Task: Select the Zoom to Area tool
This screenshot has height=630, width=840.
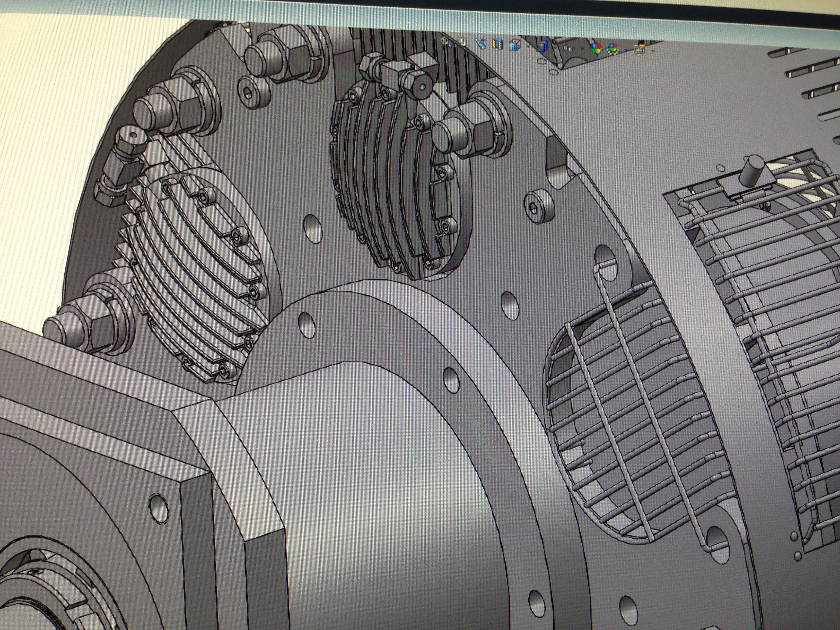Action: click(x=464, y=43)
